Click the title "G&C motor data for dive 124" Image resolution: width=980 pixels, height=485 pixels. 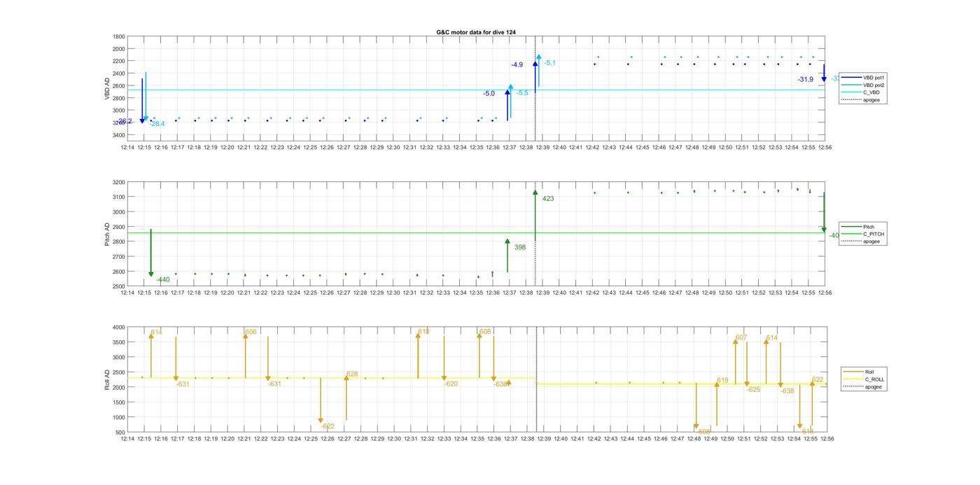(476, 32)
